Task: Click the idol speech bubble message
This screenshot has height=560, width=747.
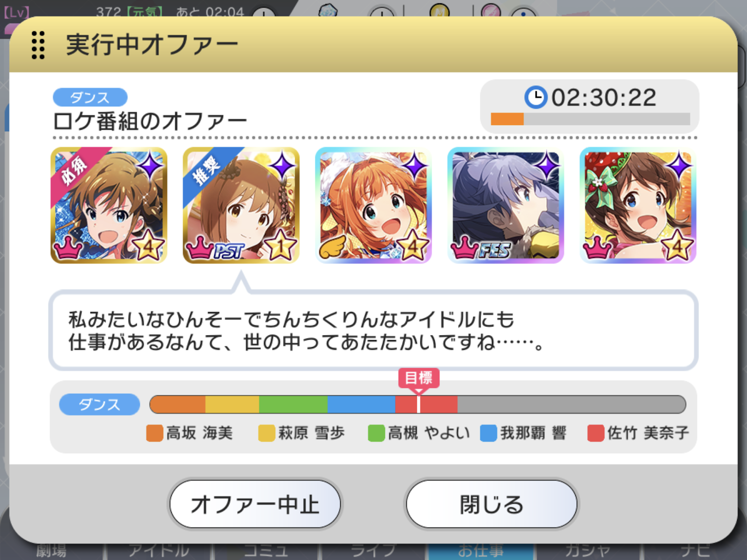Action: pyautogui.click(x=373, y=330)
